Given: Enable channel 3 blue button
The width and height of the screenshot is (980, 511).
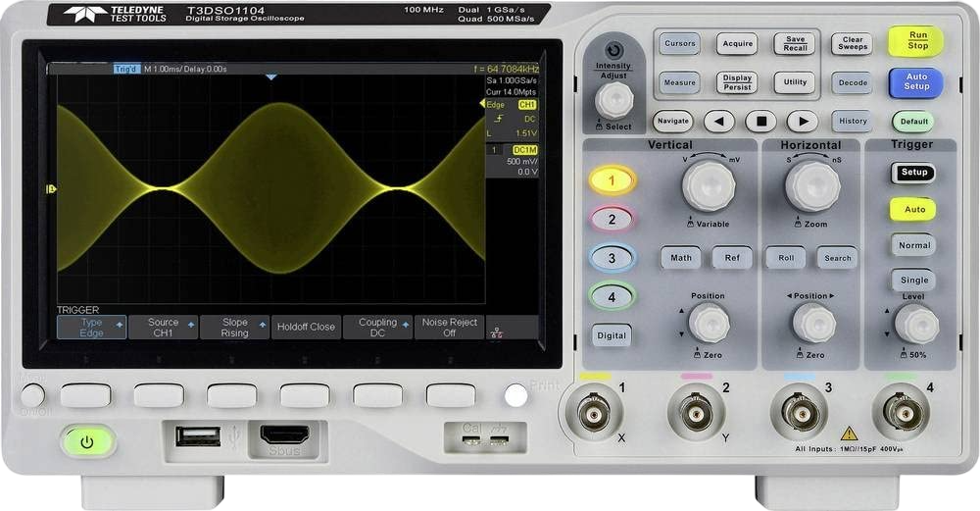Looking at the screenshot, I should pyautogui.click(x=612, y=259).
